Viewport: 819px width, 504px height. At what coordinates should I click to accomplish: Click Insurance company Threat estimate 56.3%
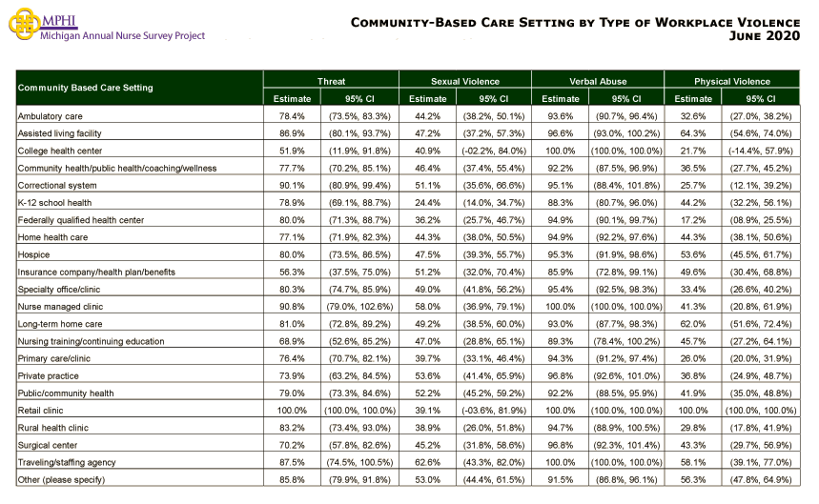tap(292, 272)
